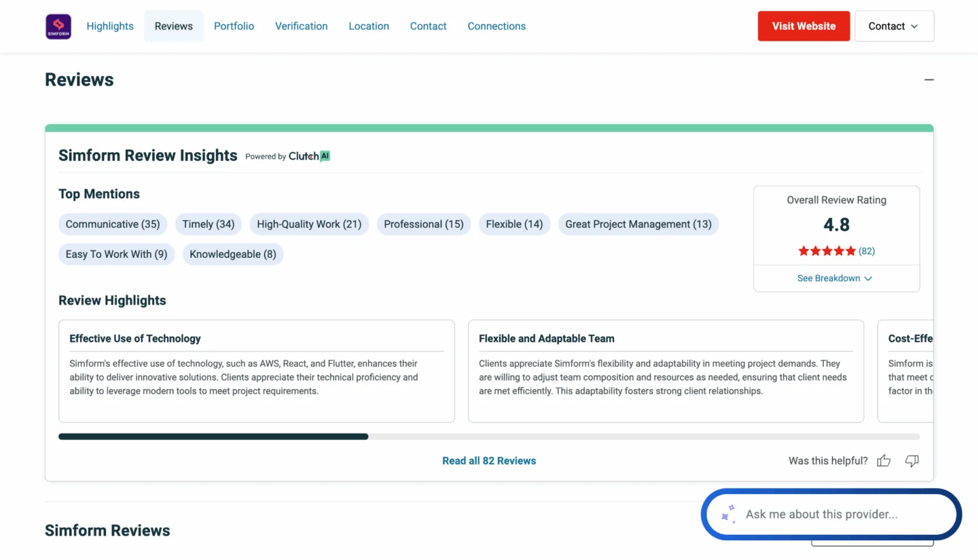Select the Flexible (14) mention chip
The width and height of the screenshot is (978, 560).
[x=515, y=224]
